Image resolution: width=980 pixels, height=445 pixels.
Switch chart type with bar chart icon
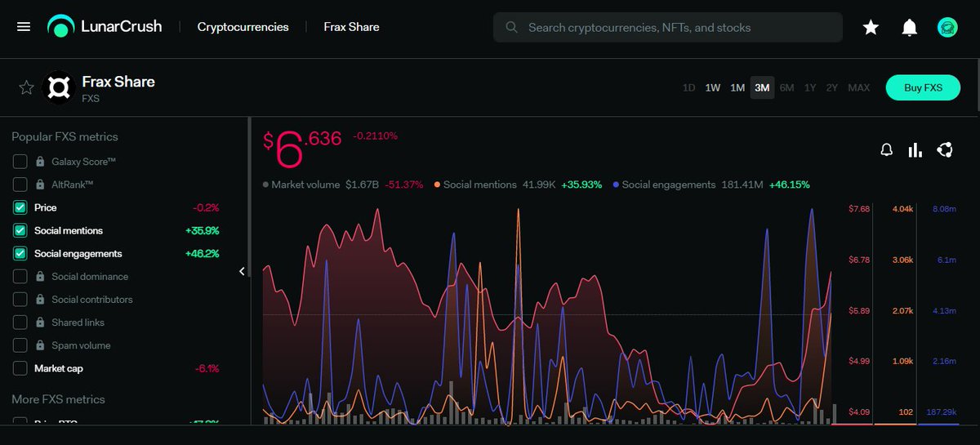tap(915, 149)
